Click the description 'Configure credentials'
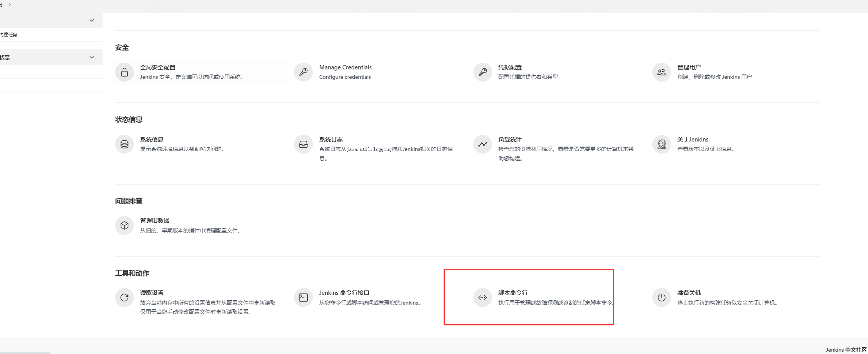Image resolution: width=868 pixels, height=354 pixels. [x=345, y=77]
